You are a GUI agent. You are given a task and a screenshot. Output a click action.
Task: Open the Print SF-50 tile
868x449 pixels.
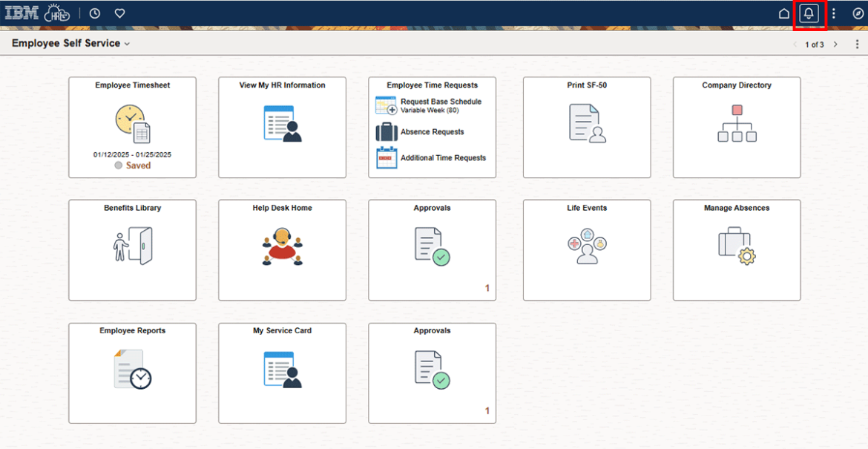[x=586, y=127]
